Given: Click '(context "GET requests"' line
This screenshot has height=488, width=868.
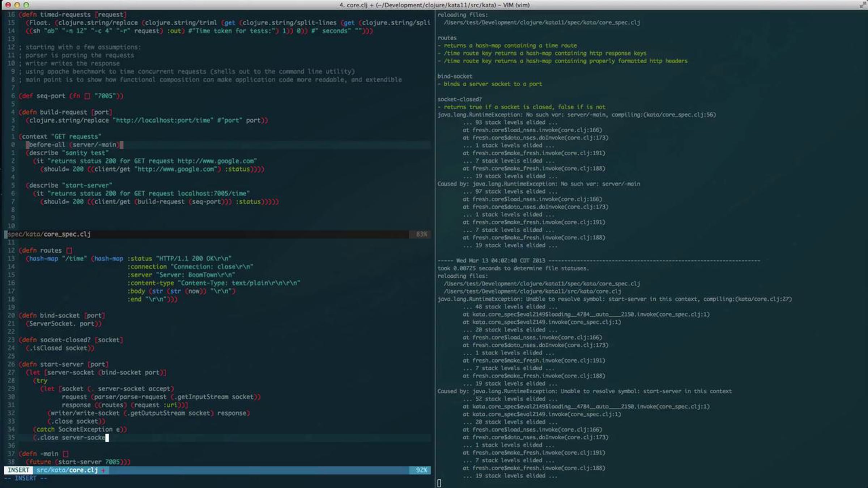Looking at the screenshot, I should pos(60,137).
